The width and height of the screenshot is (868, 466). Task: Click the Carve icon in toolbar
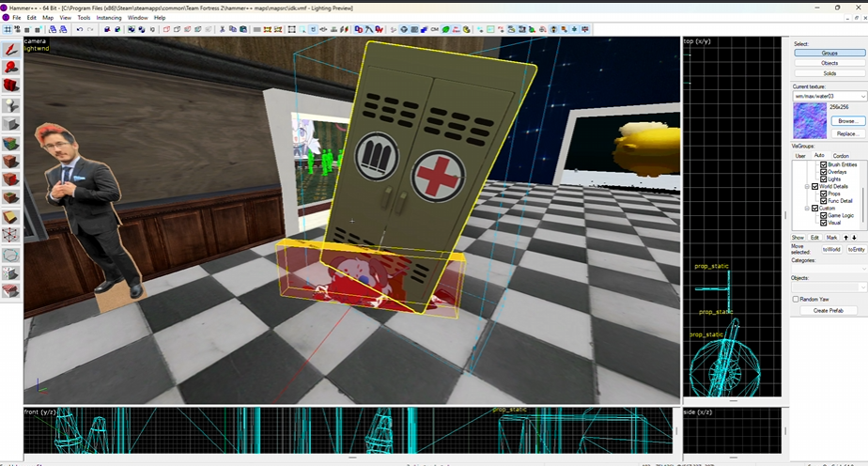click(x=108, y=29)
